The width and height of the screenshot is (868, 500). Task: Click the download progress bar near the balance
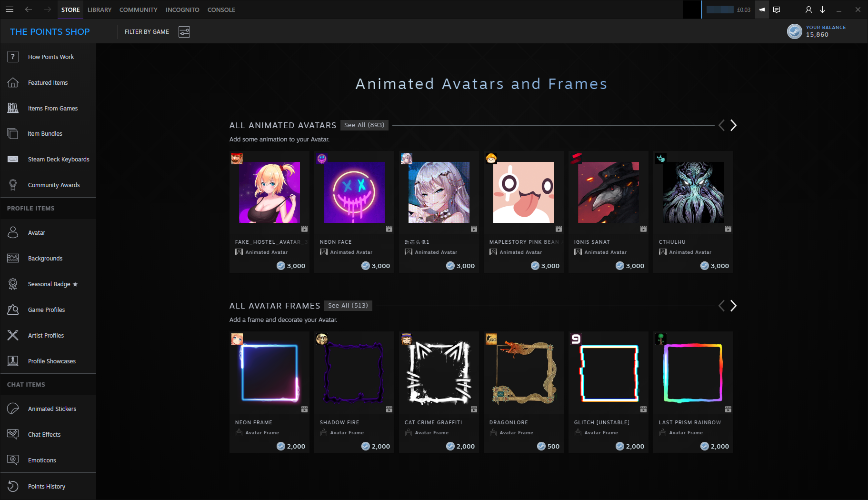(x=720, y=10)
